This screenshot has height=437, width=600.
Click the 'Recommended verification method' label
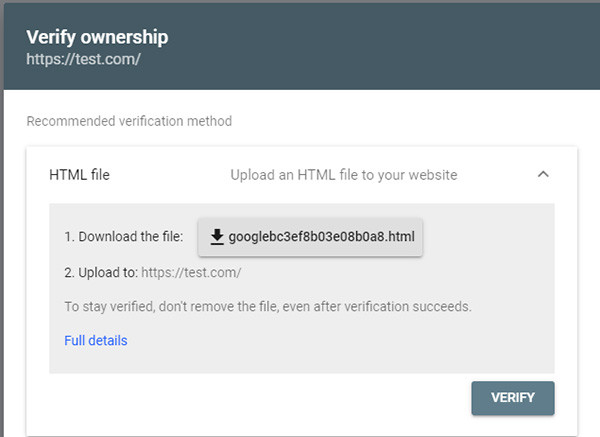coord(129,121)
